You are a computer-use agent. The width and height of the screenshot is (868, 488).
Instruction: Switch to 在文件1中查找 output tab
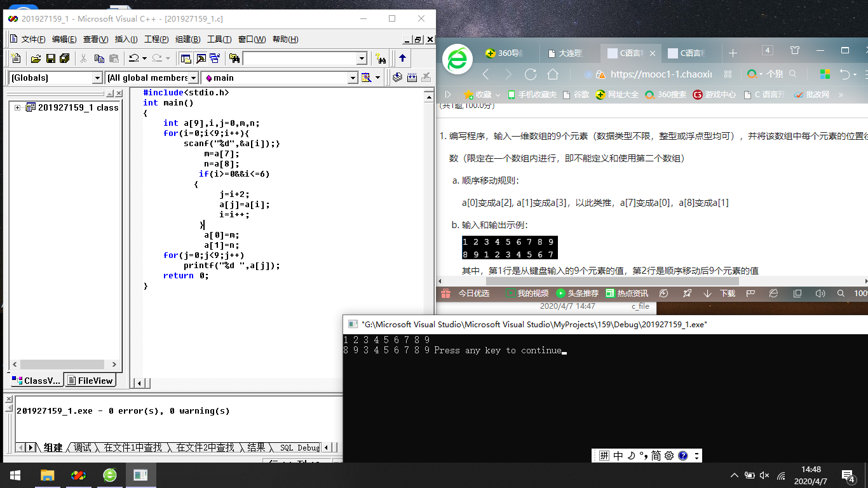click(133, 447)
